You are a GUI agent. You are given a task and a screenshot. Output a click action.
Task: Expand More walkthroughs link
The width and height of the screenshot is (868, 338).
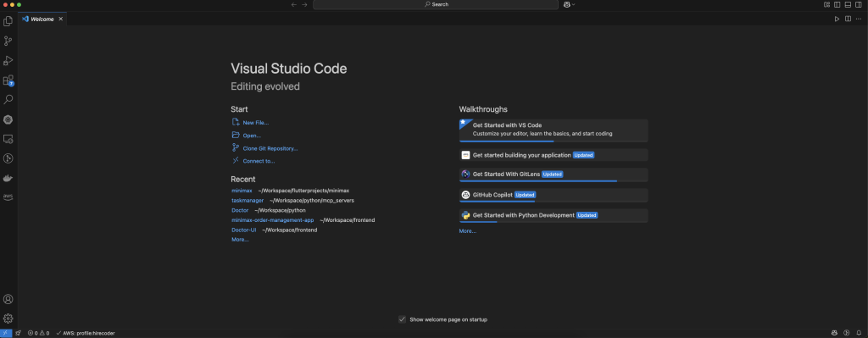[467, 230]
